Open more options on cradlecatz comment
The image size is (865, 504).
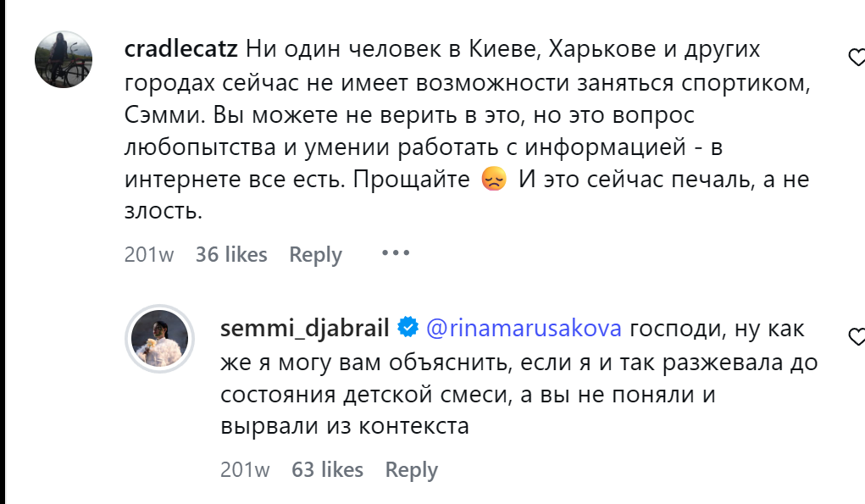click(395, 253)
